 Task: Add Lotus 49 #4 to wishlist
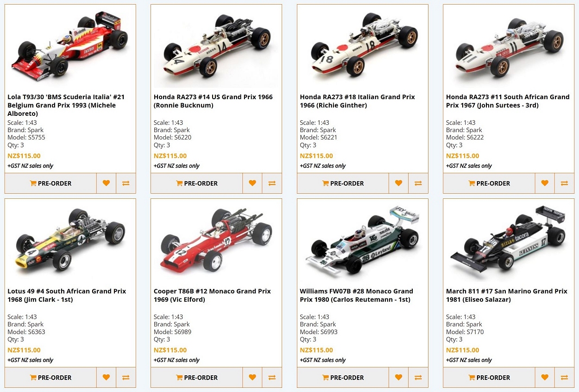click(106, 377)
